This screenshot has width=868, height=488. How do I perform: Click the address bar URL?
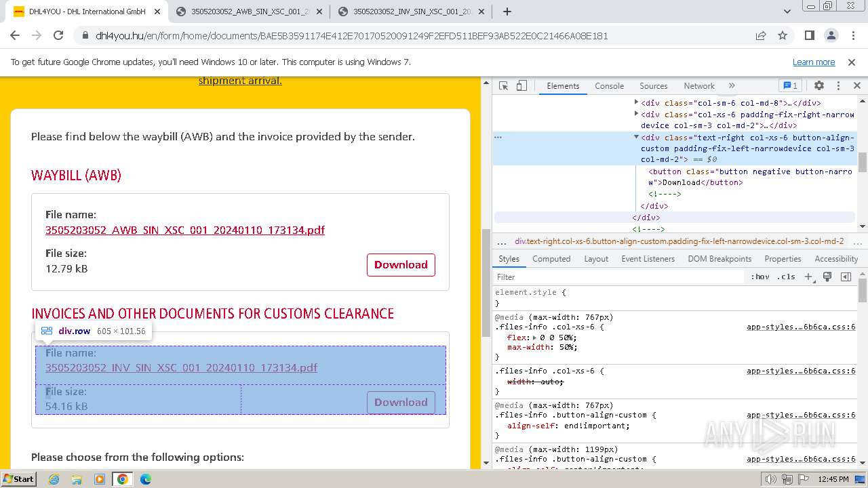(351, 36)
